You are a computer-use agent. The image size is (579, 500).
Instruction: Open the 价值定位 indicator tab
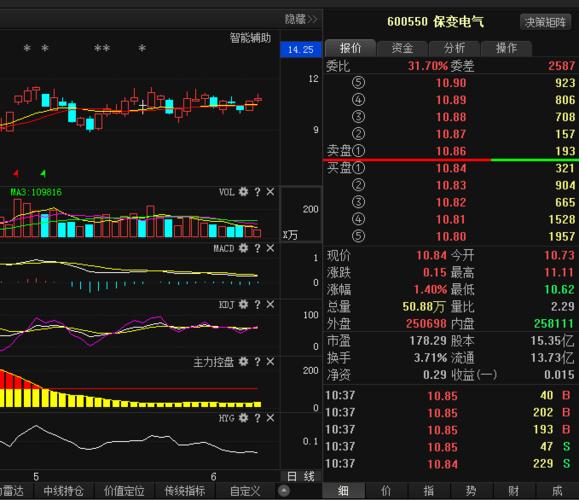[x=124, y=491]
